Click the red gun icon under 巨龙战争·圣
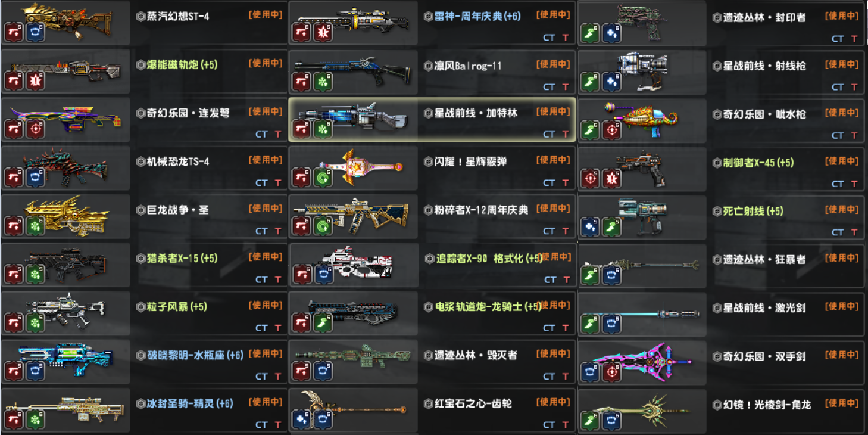 pyautogui.click(x=14, y=226)
